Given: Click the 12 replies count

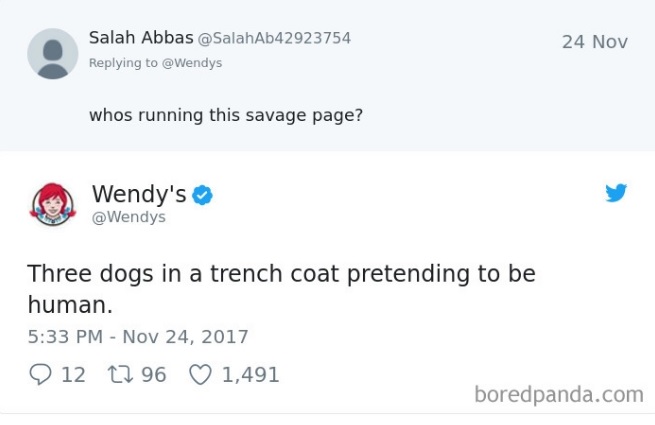Looking at the screenshot, I should (73, 375).
